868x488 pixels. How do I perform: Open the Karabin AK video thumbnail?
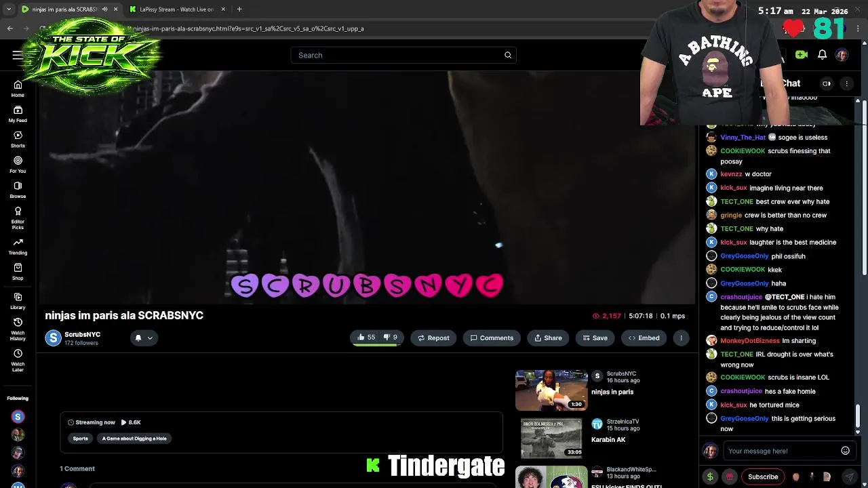(x=551, y=438)
